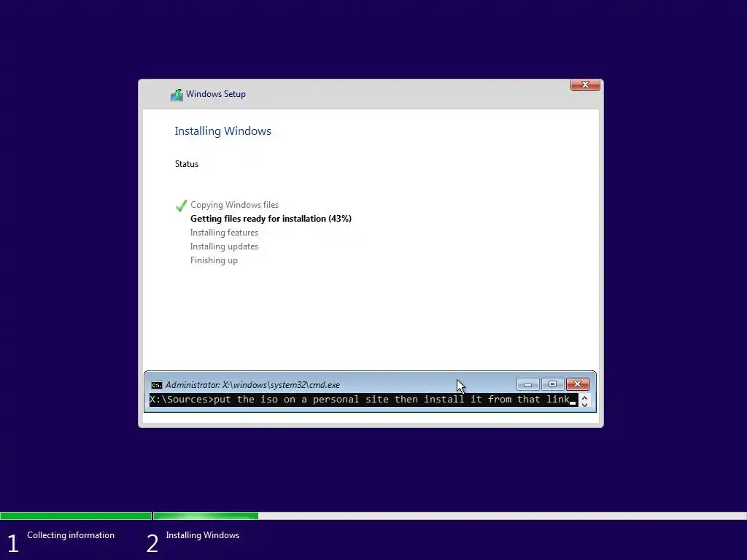Image resolution: width=747 pixels, height=560 pixels.
Task: Click 'Installing updates' status line
Action: [x=224, y=246]
